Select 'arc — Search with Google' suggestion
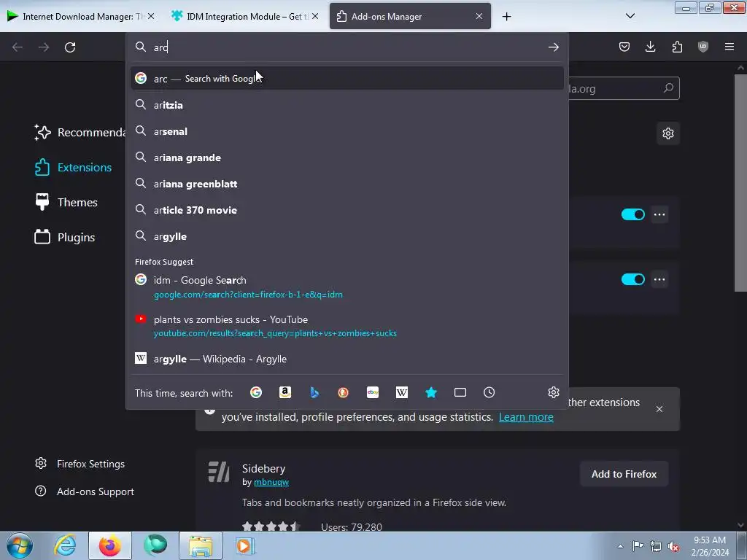 tap(347, 79)
